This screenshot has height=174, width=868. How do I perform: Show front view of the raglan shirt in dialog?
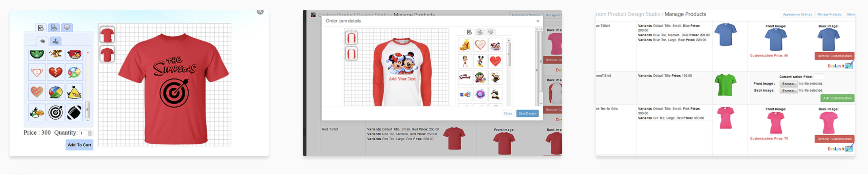(351, 38)
